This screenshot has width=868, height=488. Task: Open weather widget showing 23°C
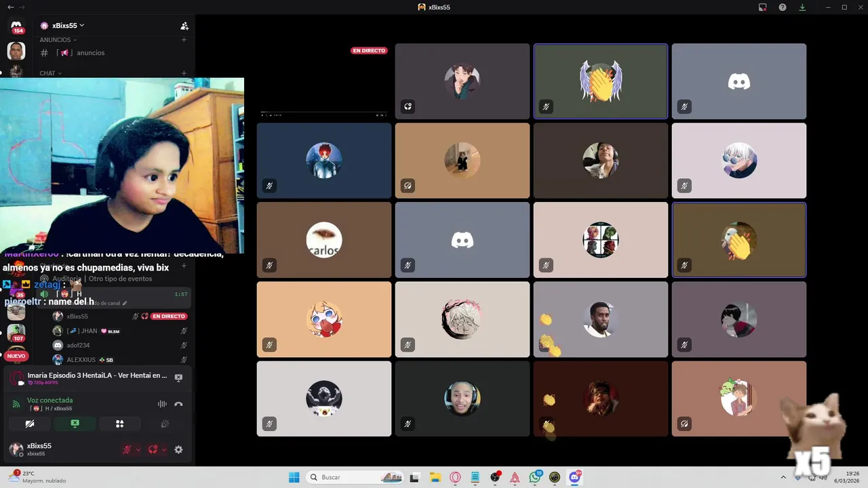pos(38,477)
